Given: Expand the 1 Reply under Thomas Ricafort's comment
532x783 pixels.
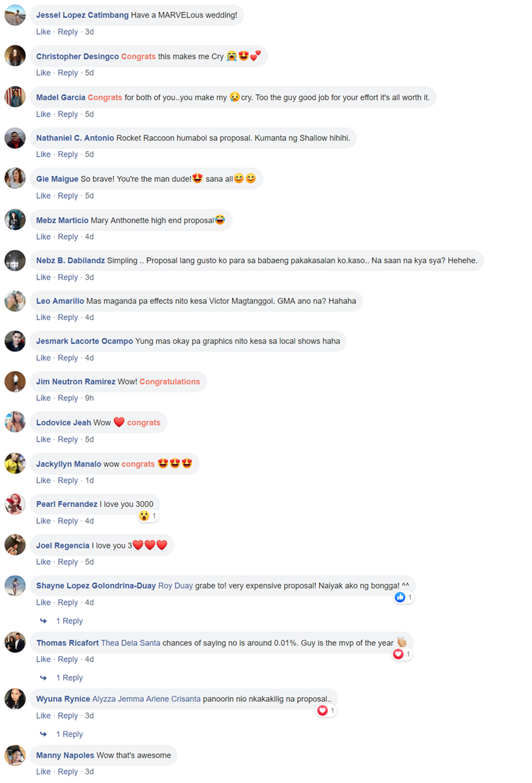Looking at the screenshot, I should [x=69, y=678].
